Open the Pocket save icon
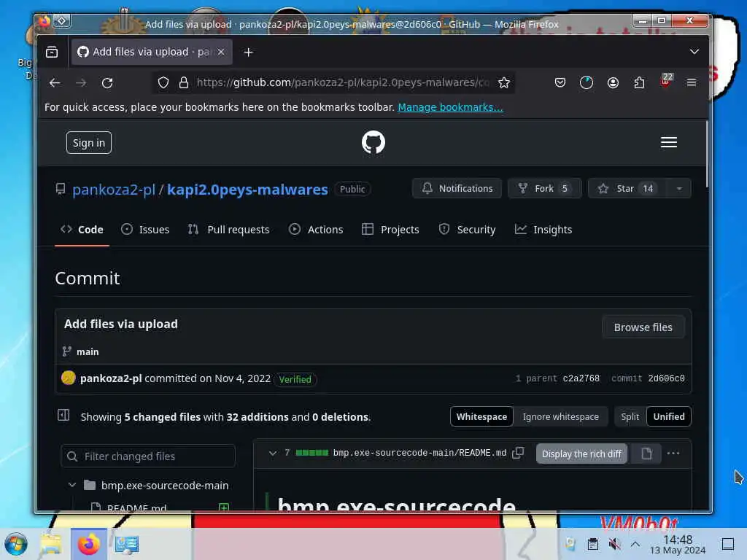This screenshot has height=560, width=747. pos(560,82)
